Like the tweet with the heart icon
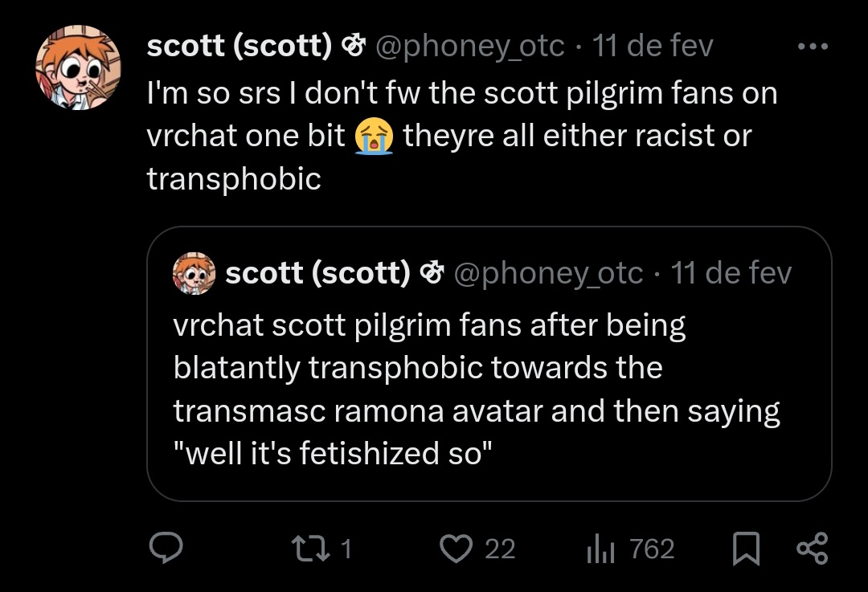Image resolution: width=868 pixels, height=592 pixels. coord(456,549)
